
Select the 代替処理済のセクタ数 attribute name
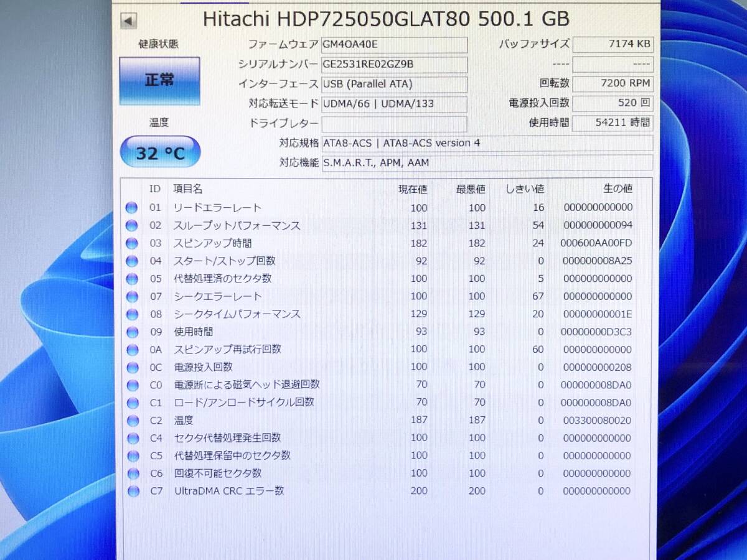pos(222,279)
